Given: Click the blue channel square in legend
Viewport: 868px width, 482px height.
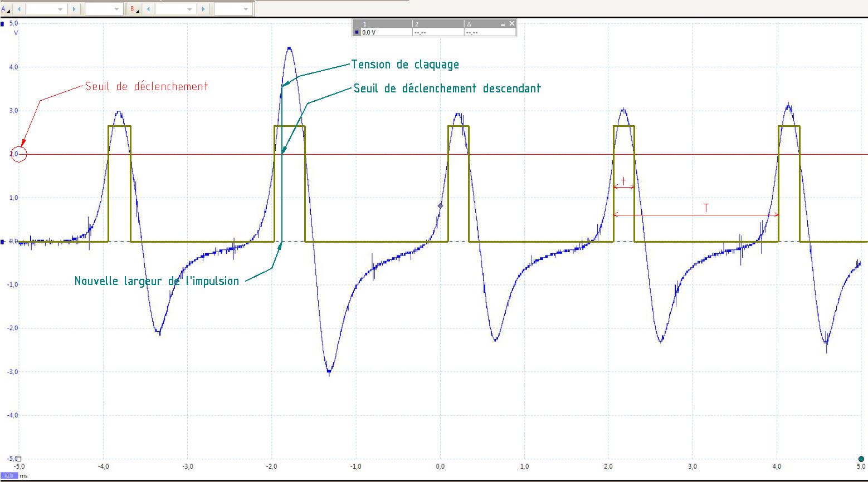Looking at the screenshot, I should pos(357,32).
